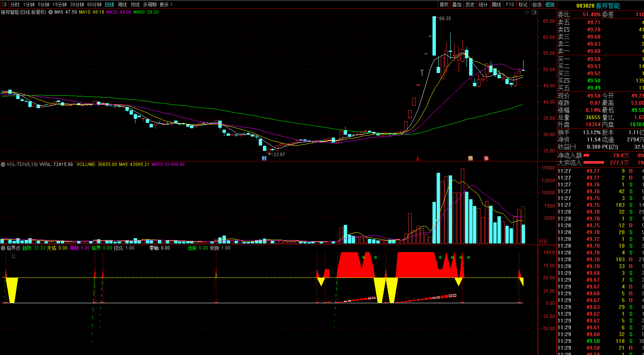Click 卖一 ask price 49.60
The height and width of the screenshot is (355, 644).
tap(593, 51)
